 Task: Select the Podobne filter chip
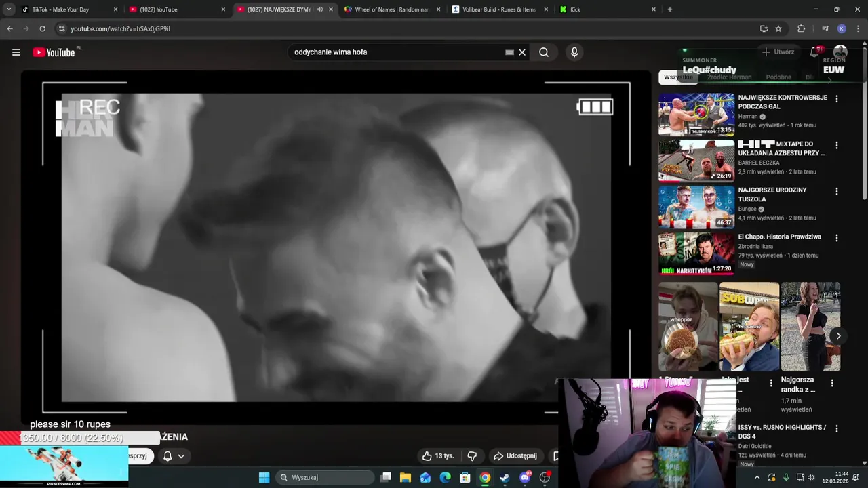point(778,77)
